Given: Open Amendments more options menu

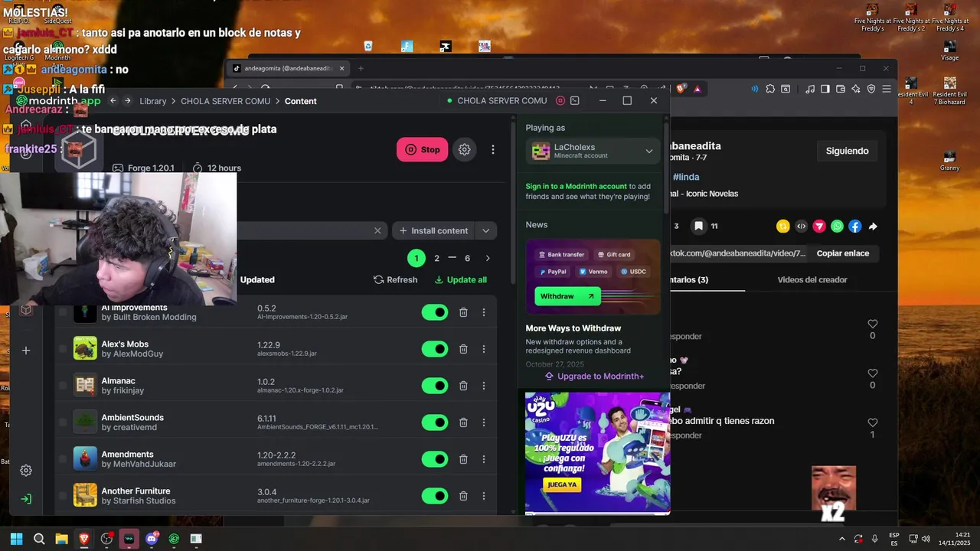Looking at the screenshot, I should click(x=483, y=459).
